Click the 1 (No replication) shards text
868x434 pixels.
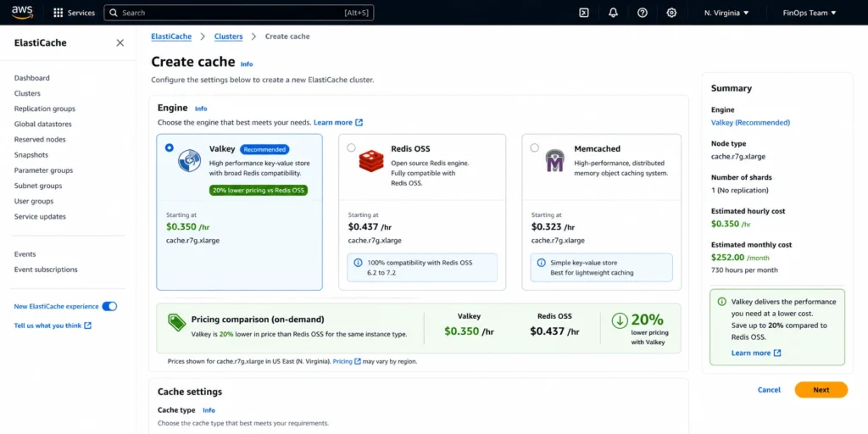coord(739,191)
